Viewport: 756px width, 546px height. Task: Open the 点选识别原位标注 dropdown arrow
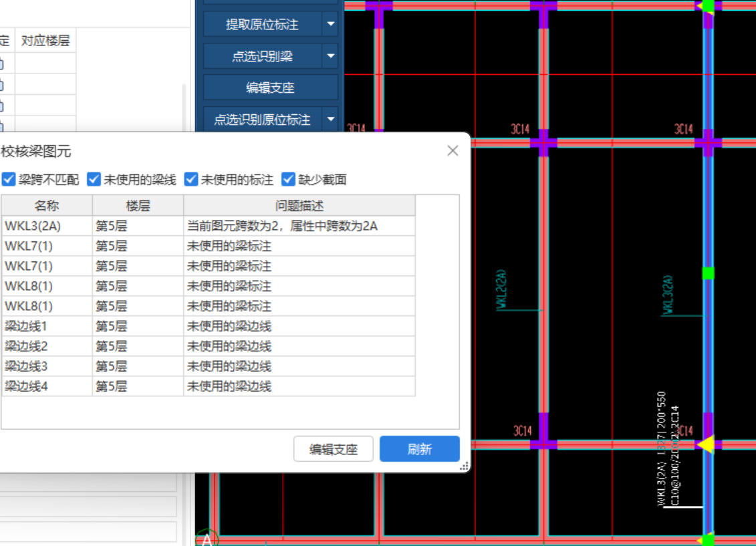coord(330,120)
